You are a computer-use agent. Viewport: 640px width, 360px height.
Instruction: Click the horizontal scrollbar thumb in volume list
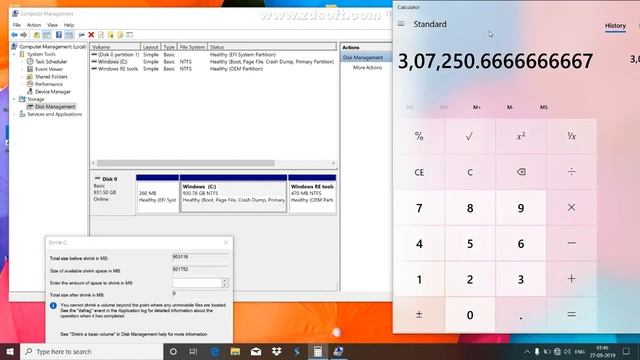(186, 163)
